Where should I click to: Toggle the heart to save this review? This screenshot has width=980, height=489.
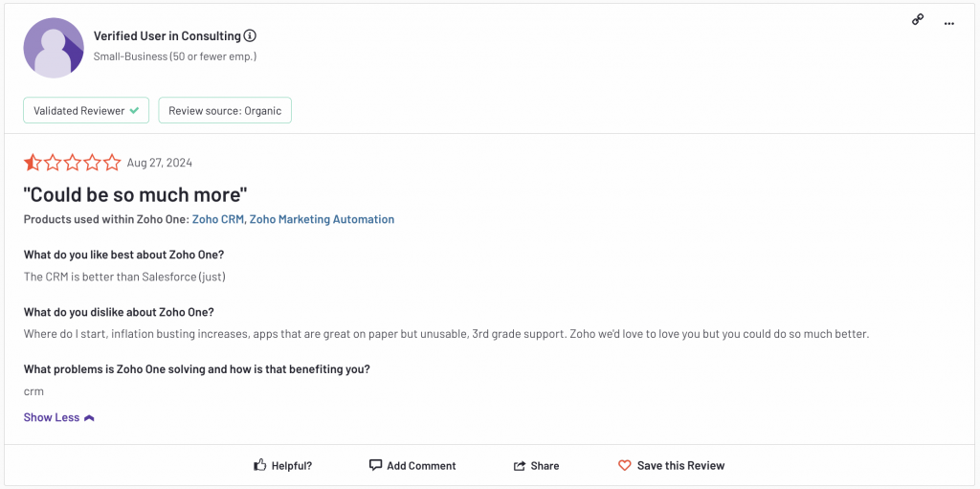[625, 465]
